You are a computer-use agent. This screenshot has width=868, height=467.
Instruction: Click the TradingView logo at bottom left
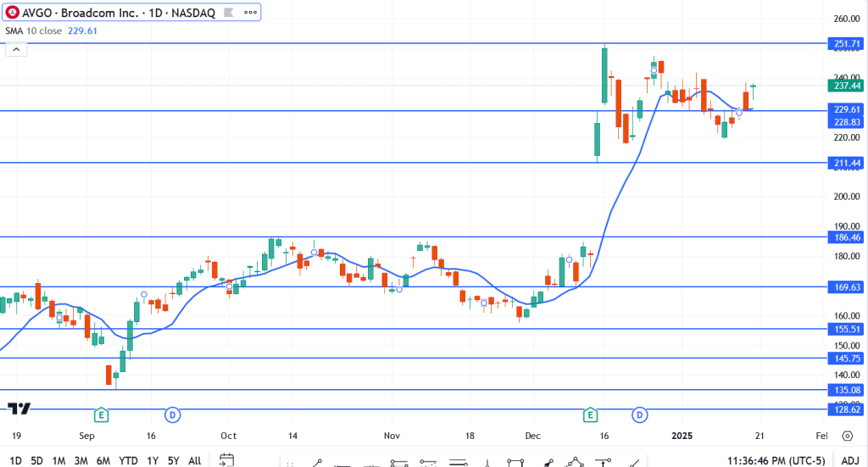point(19,408)
